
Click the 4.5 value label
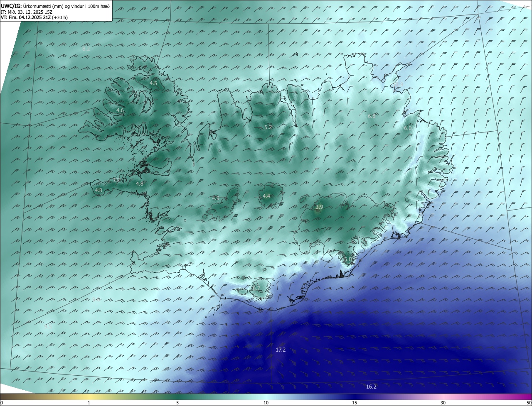[153, 83]
